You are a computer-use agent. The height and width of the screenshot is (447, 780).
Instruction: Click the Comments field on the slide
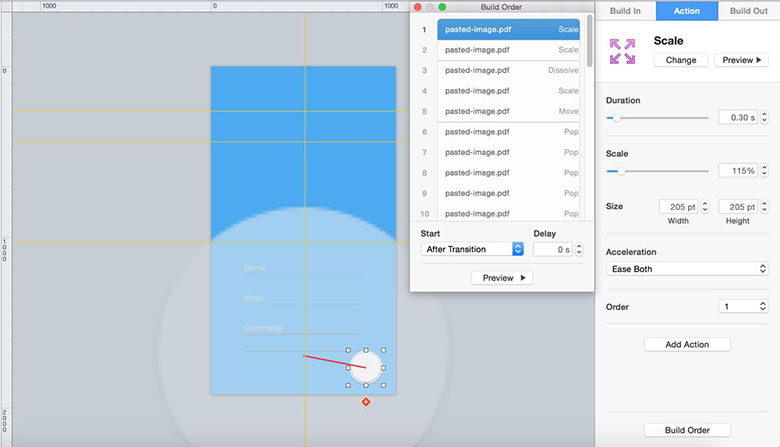(x=301, y=329)
